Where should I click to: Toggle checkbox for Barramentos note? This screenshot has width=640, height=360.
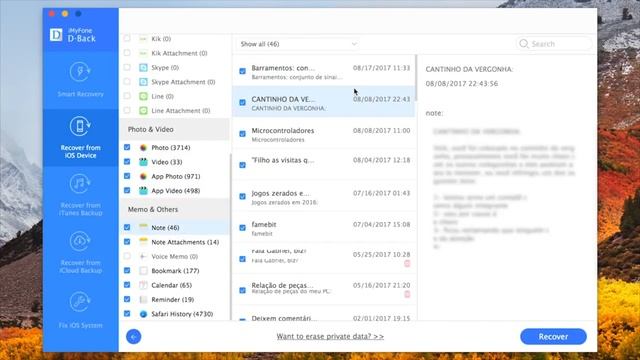(242, 71)
